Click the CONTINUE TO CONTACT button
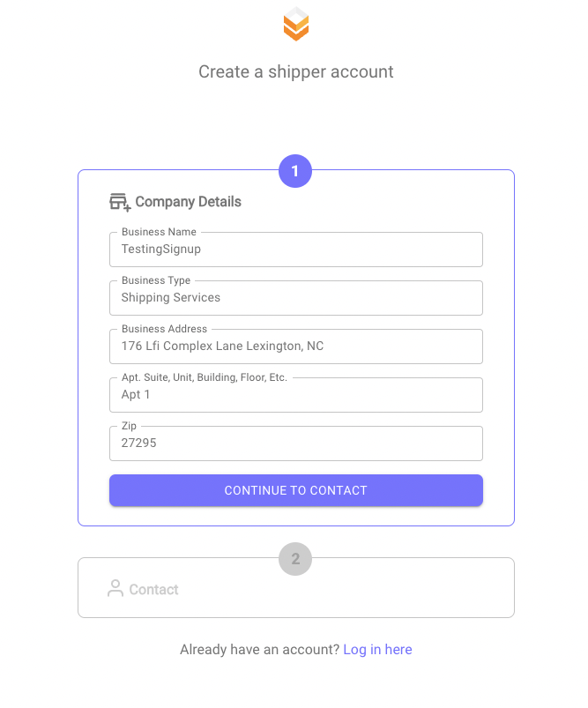The image size is (588, 708). 296,490
